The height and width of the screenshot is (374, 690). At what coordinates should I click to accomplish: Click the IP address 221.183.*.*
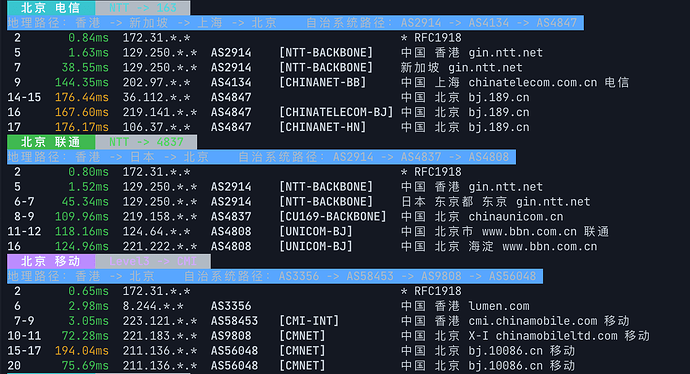coord(160,336)
